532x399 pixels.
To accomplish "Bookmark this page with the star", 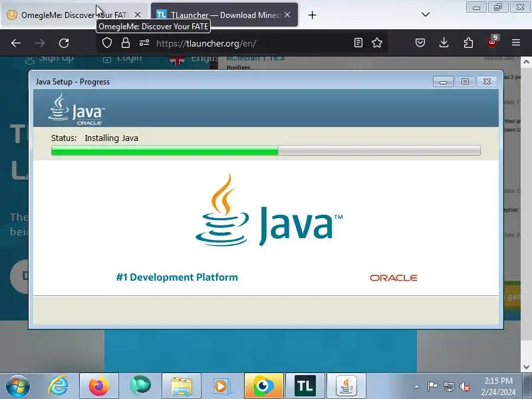I will coord(377,43).
